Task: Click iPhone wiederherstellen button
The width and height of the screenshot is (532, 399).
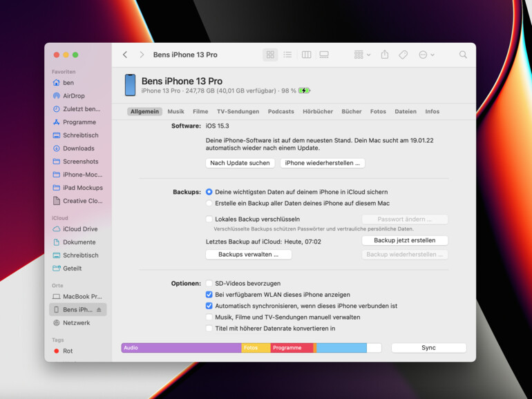Action: [323, 163]
